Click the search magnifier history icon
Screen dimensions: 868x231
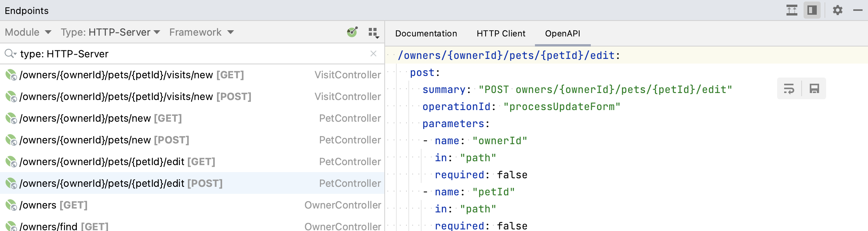coord(10,54)
